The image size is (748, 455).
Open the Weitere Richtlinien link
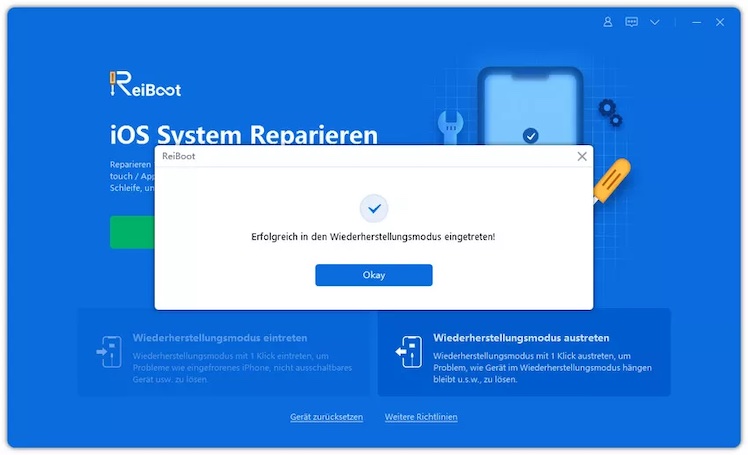pyautogui.click(x=421, y=417)
